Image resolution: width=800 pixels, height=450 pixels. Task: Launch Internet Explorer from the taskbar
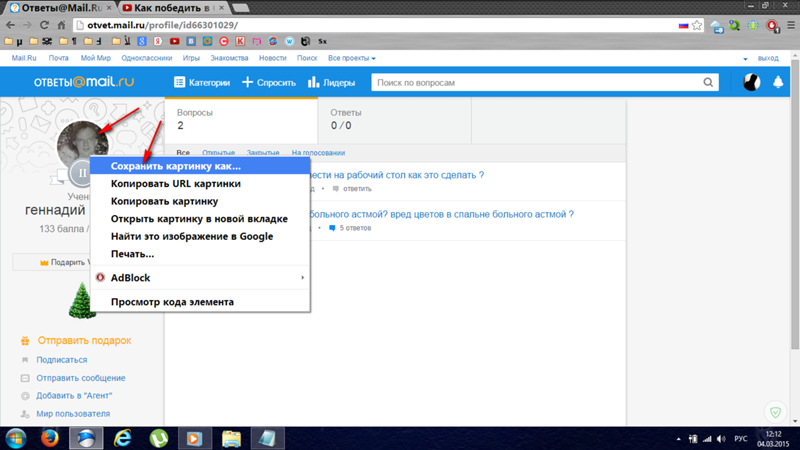click(122, 438)
